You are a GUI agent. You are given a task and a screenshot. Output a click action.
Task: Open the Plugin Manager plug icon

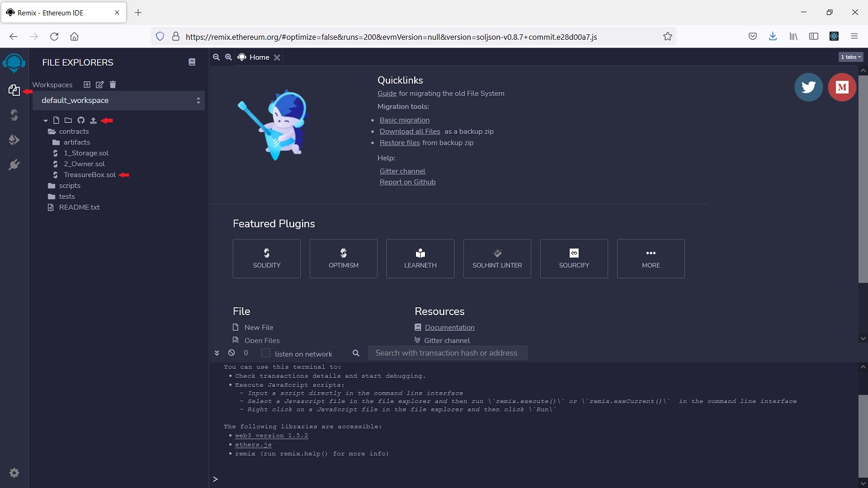(x=14, y=165)
